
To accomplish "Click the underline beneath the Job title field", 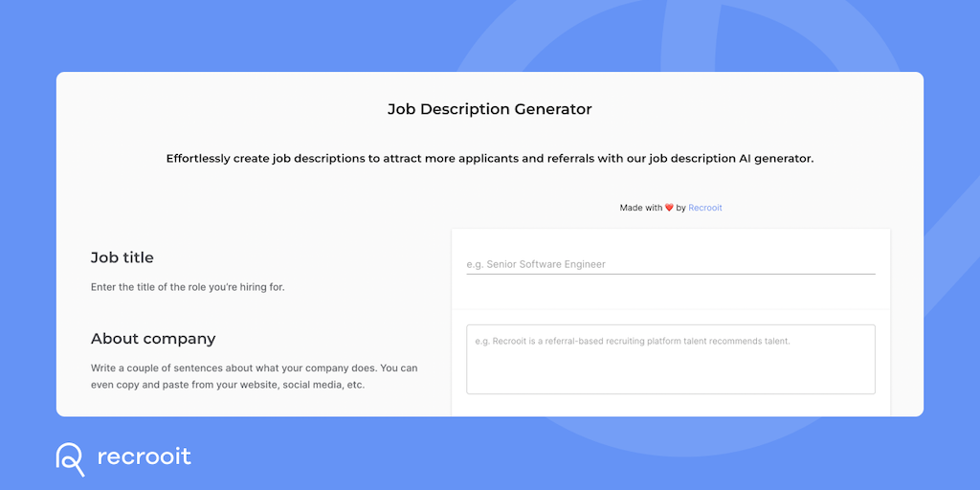I will 670,274.
